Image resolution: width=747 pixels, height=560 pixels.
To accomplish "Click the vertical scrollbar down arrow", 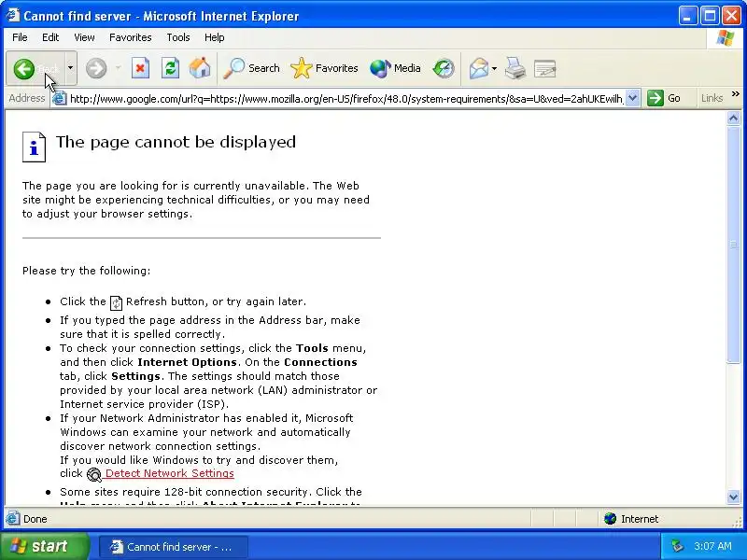I will pos(733,497).
